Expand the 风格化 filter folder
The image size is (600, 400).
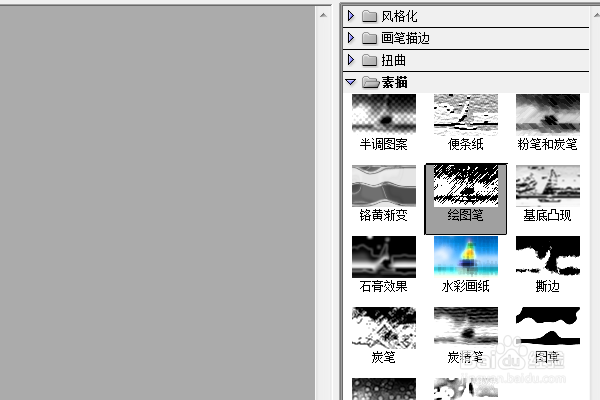point(351,16)
